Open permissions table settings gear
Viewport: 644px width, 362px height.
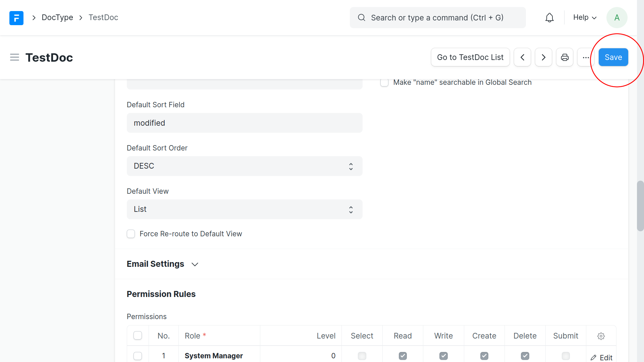pos(601,336)
